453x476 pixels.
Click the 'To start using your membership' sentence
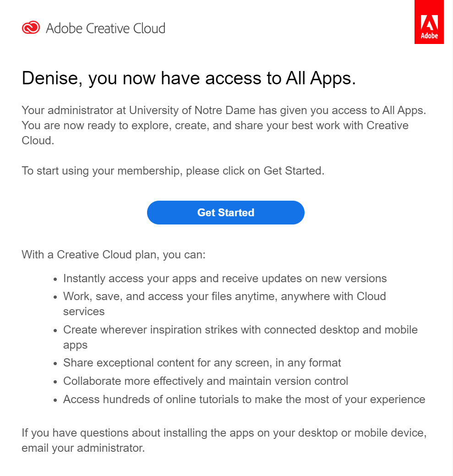click(x=173, y=171)
